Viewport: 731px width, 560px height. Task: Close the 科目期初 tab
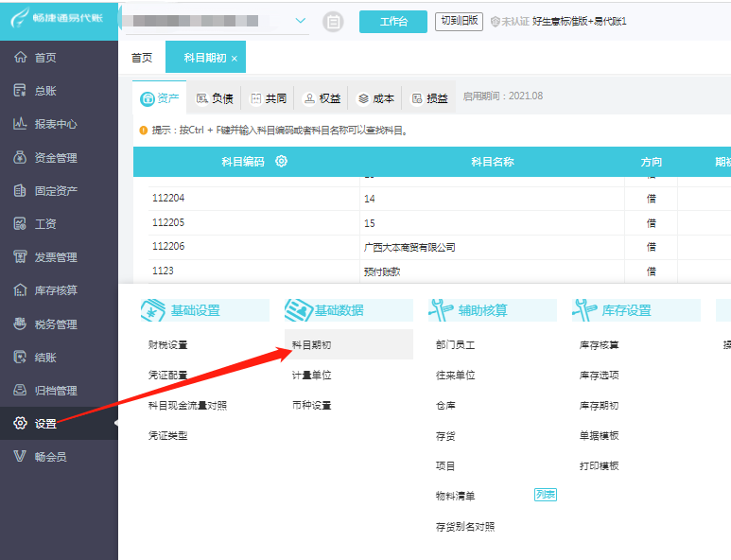pyautogui.click(x=235, y=59)
